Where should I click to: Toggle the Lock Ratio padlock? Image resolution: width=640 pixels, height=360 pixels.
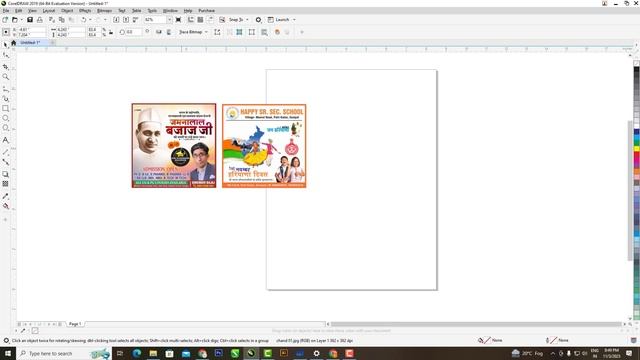coord(111,32)
